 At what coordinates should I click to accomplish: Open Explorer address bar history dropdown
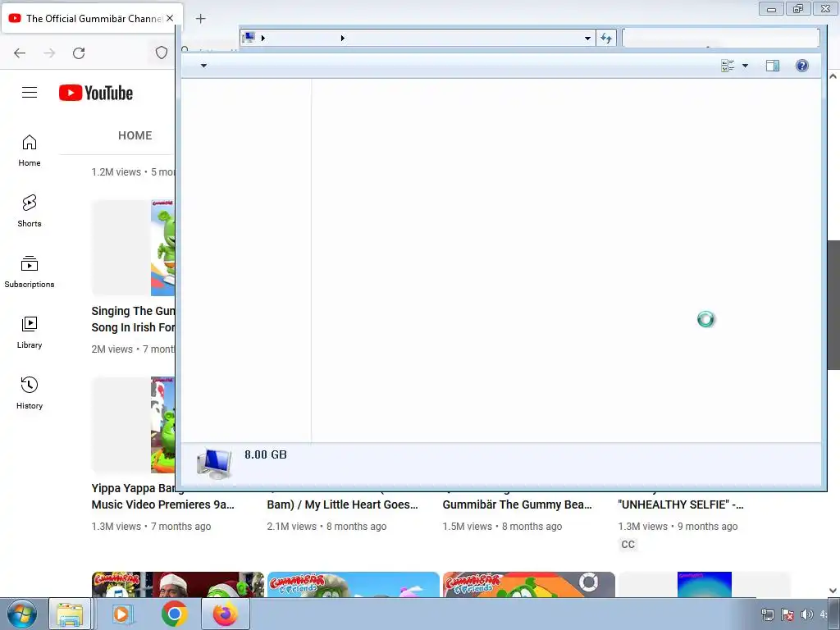click(587, 38)
